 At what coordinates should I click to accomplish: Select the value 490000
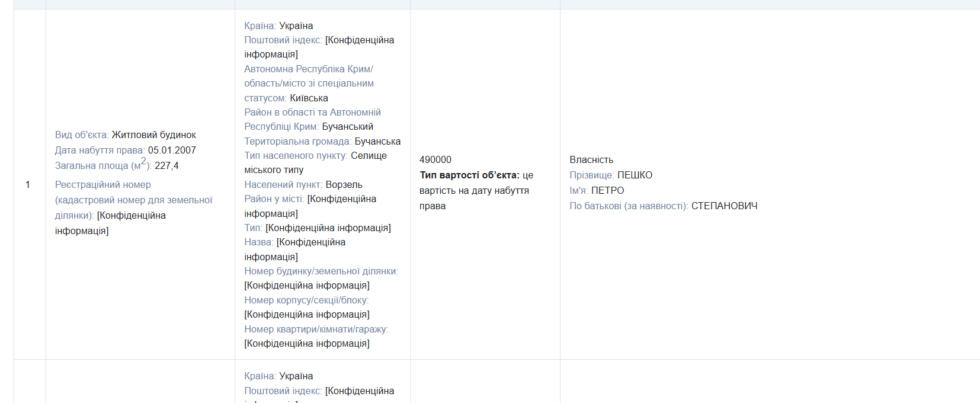pyautogui.click(x=435, y=160)
